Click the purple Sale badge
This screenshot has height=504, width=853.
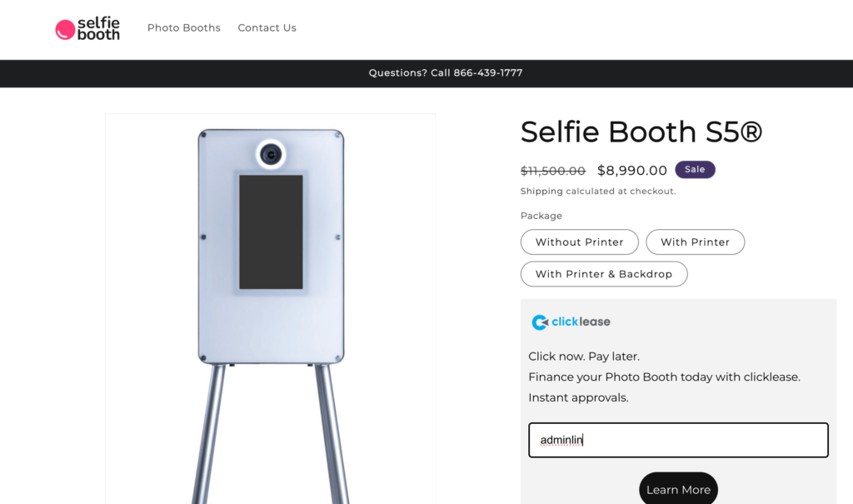click(695, 170)
